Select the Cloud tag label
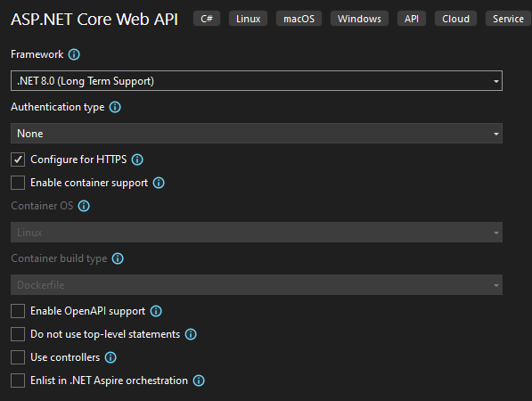Viewport: 532px width, 401px height. pos(455,19)
